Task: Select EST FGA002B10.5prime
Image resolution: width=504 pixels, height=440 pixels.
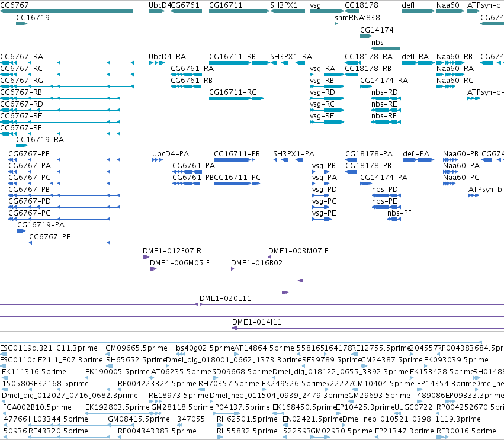Action: coord(5,413)
